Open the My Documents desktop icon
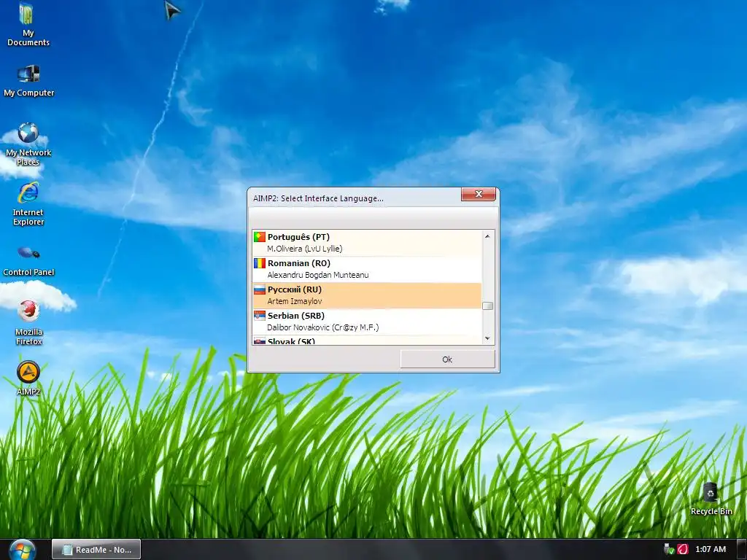 click(x=28, y=24)
